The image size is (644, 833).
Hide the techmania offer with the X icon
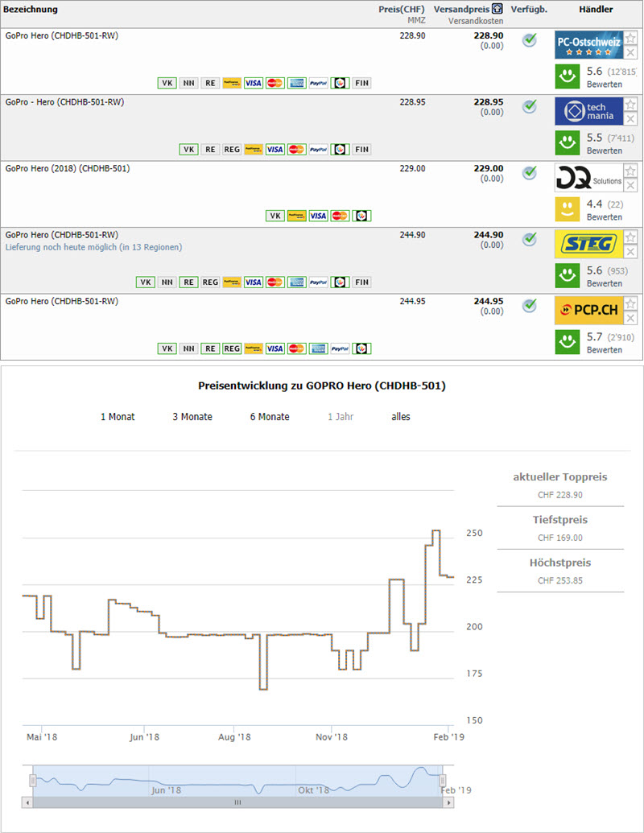pos(631,119)
